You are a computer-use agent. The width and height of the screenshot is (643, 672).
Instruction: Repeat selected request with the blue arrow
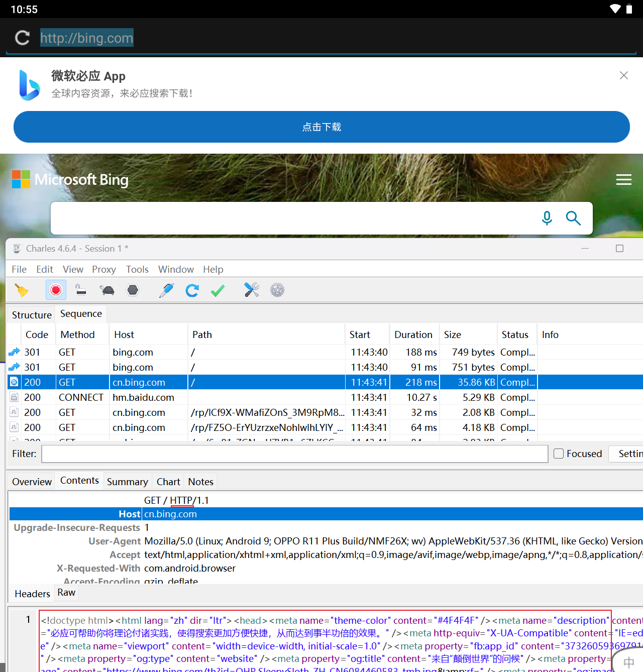point(192,290)
